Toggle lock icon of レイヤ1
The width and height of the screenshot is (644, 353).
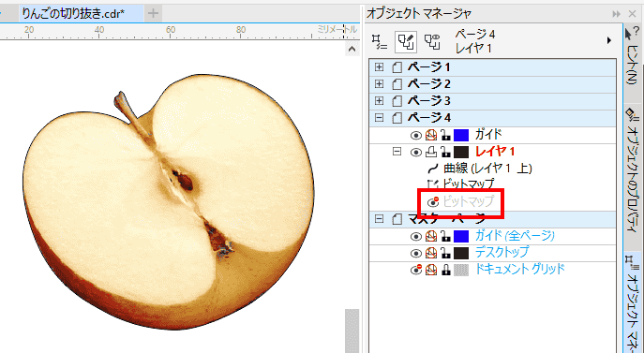(x=445, y=152)
